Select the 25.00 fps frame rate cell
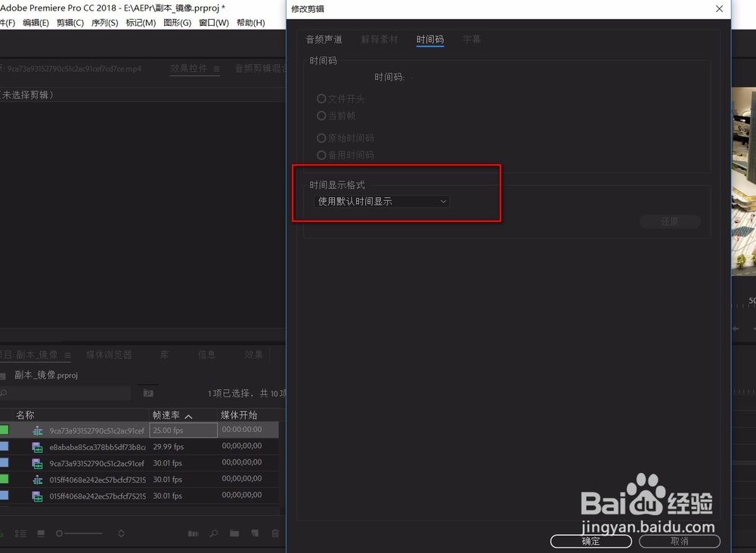Viewport: 756px width, 553px height. point(183,430)
